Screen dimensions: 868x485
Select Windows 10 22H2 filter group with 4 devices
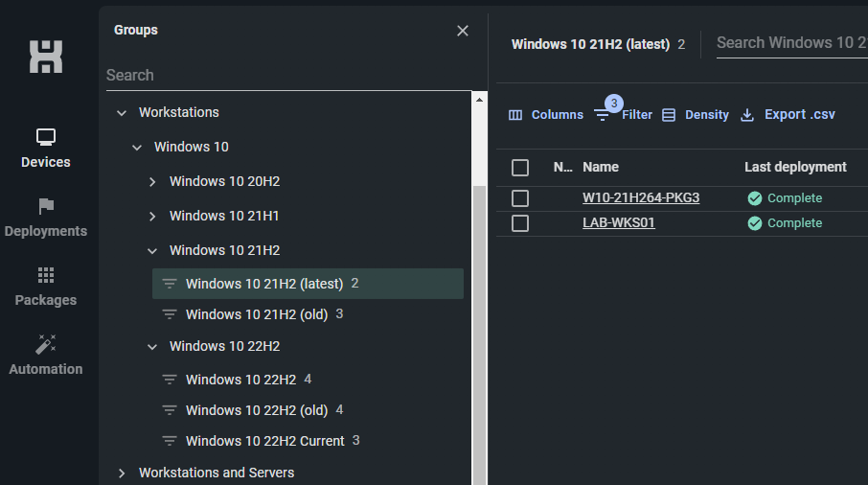coord(308,380)
